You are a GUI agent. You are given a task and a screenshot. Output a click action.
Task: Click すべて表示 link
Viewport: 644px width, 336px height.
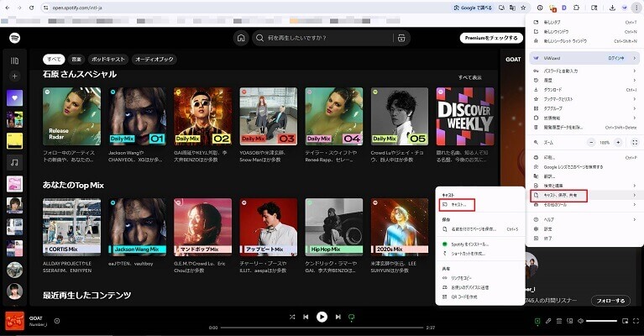point(470,77)
